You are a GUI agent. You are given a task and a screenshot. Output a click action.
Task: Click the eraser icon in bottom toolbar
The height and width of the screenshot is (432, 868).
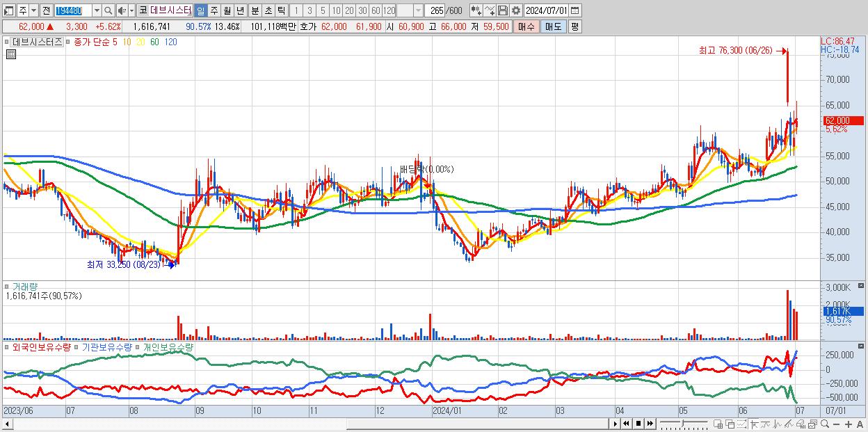click(x=801, y=424)
